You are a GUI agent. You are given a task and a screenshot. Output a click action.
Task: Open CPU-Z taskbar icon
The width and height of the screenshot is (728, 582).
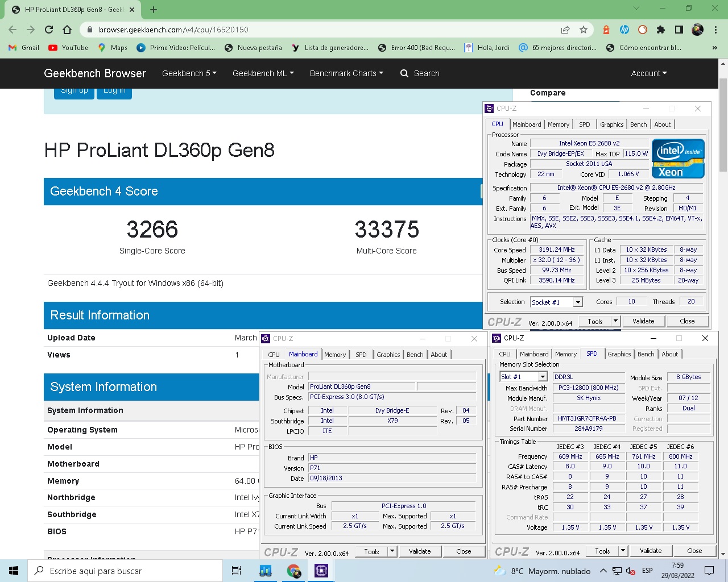pos(321,571)
